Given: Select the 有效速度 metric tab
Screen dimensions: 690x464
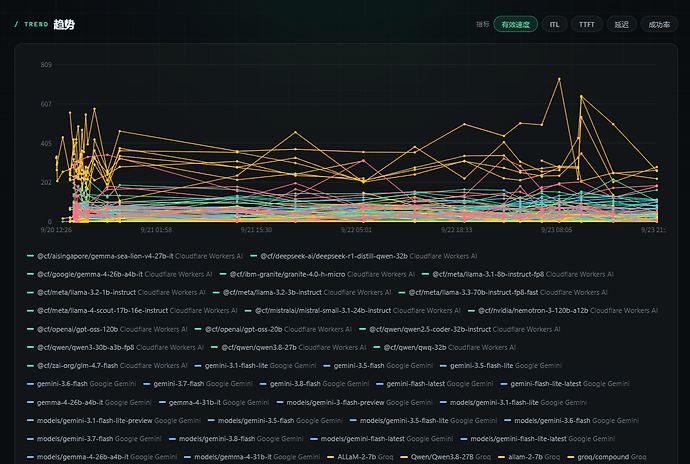Looking at the screenshot, I should tap(515, 24).
